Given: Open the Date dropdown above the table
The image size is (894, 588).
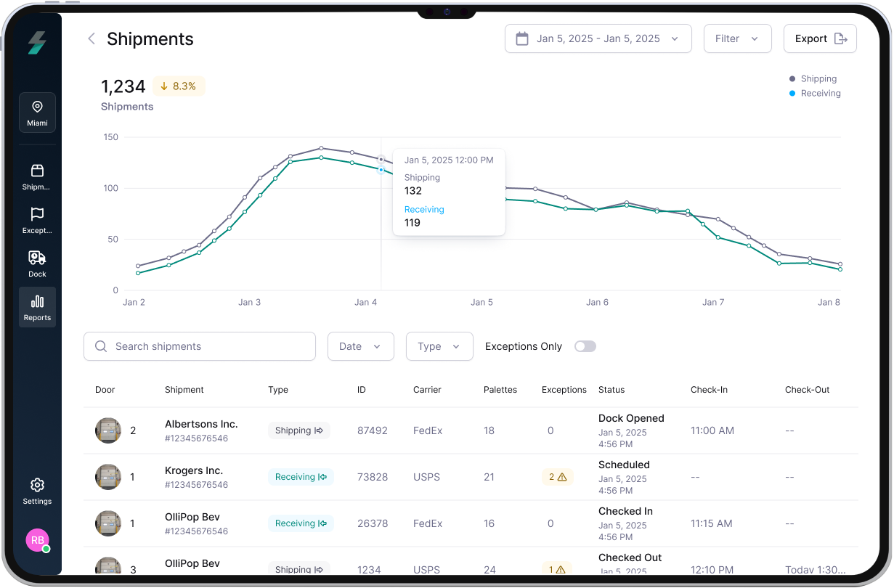Looking at the screenshot, I should coord(360,346).
